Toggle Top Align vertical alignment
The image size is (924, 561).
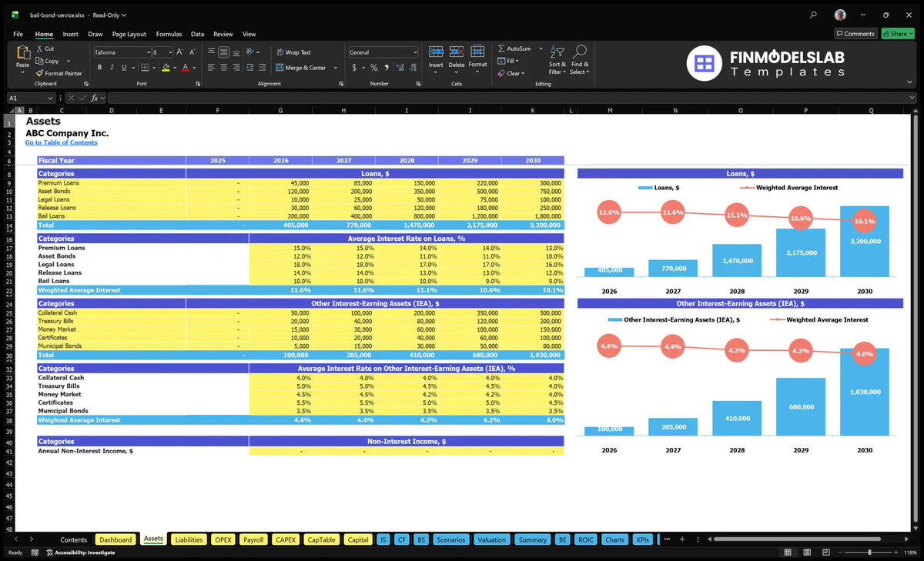click(211, 52)
